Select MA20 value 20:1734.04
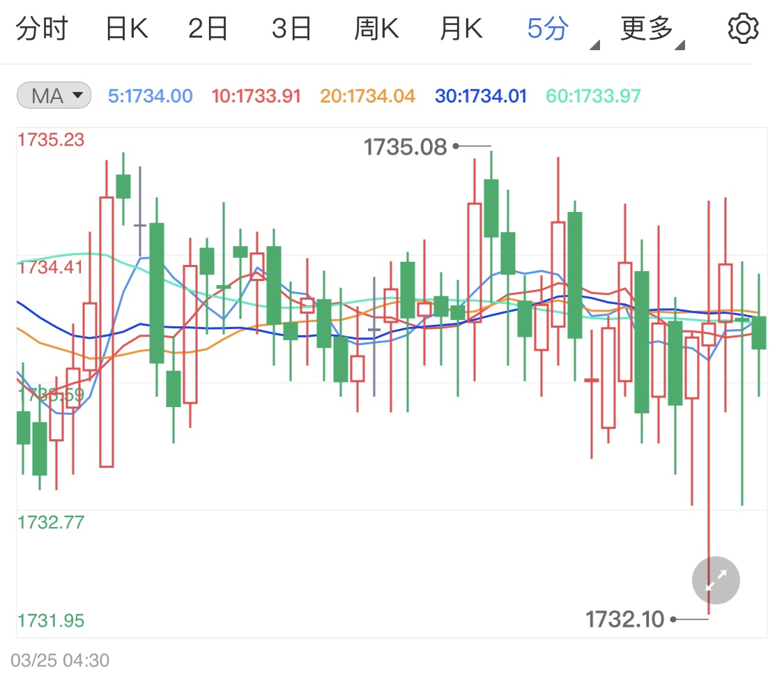Image resolution: width=784 pixels, height=679 pixels. (x=367, y=96)
